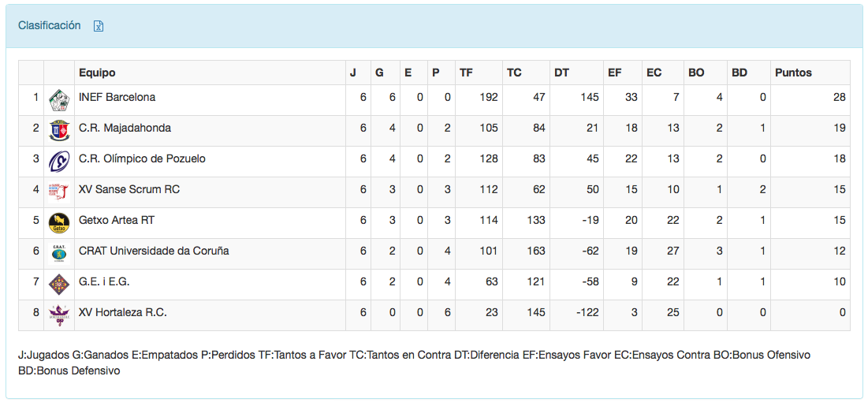Open the INEF Barcelona team name
This screenshot has width=868, height=406.
click(117, 97)
